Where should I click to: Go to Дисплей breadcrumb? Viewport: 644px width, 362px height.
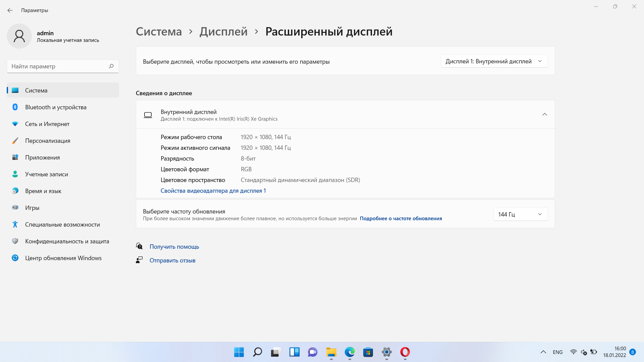point(223,32)
